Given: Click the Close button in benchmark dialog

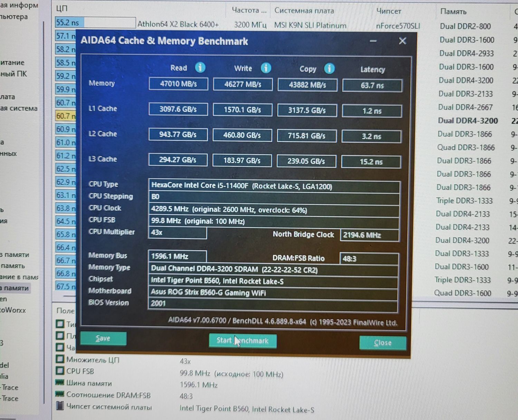Looking at the screenshot, I should pos(383,343).
